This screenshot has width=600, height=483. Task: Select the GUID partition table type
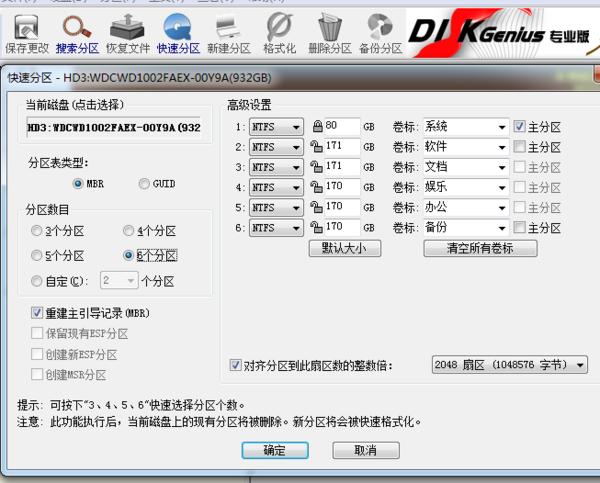tap(145, 184)
